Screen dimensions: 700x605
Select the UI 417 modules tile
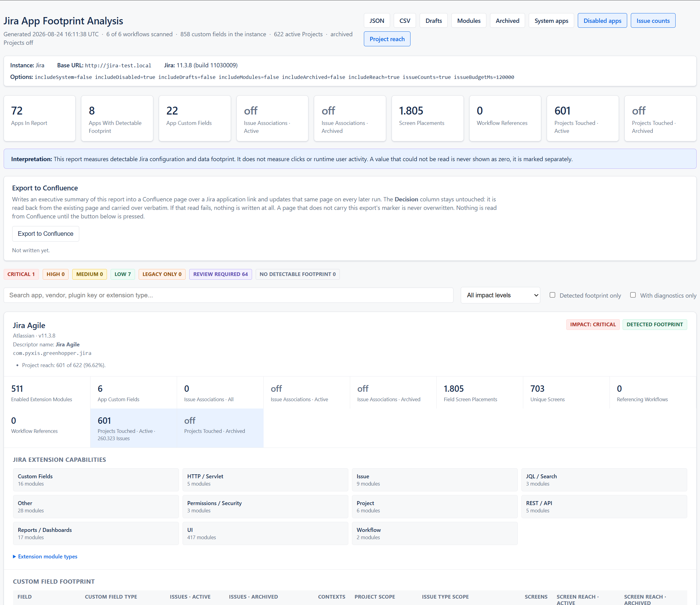coord(265,533)
